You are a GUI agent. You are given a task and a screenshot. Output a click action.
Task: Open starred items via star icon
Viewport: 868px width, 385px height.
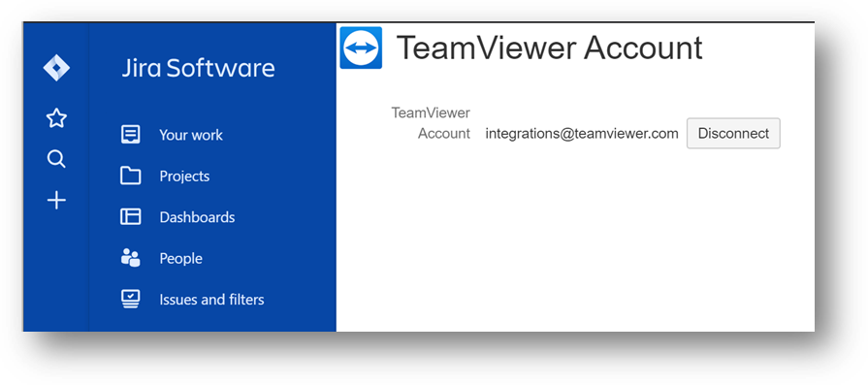pyautogui.click(x=56, y=117)
